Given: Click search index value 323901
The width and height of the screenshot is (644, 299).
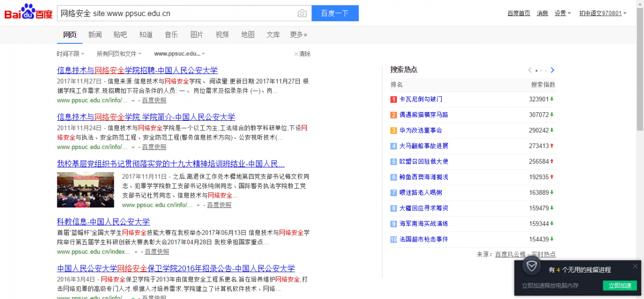Looking at the screenshot, I should [x=539, y=99].
